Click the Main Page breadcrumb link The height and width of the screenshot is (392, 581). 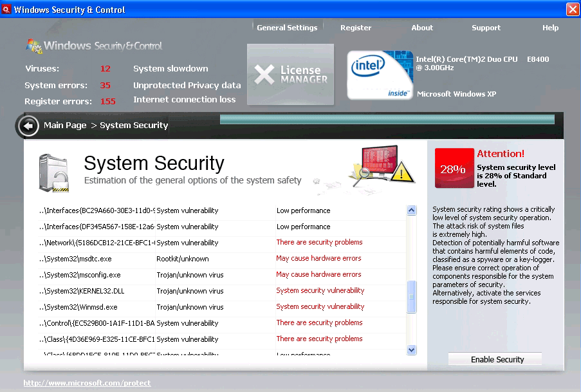[65, 126]
